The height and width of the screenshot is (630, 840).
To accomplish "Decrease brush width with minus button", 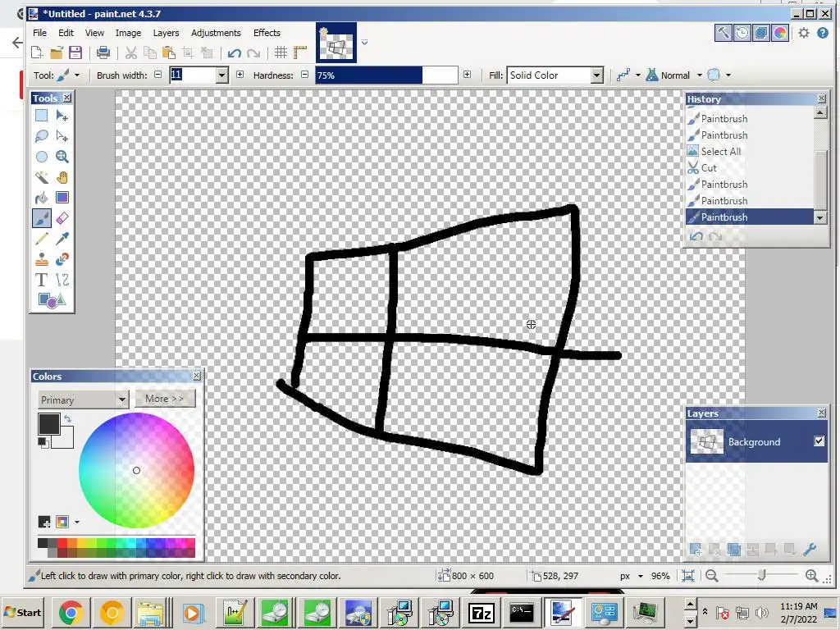I will [x=158, y=75].
